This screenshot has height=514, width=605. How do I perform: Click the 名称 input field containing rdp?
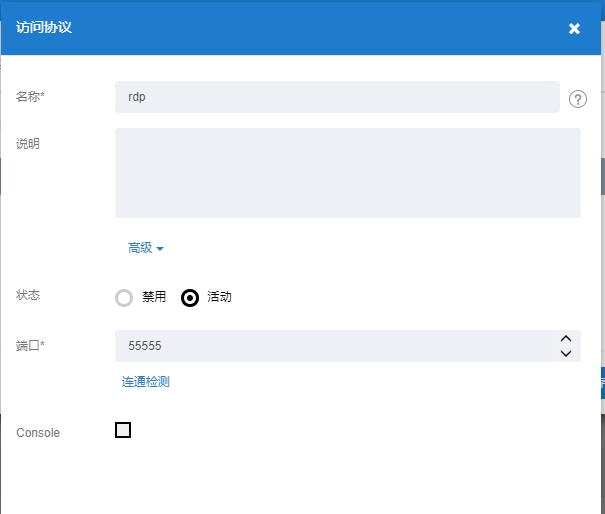tap(337, 97)
